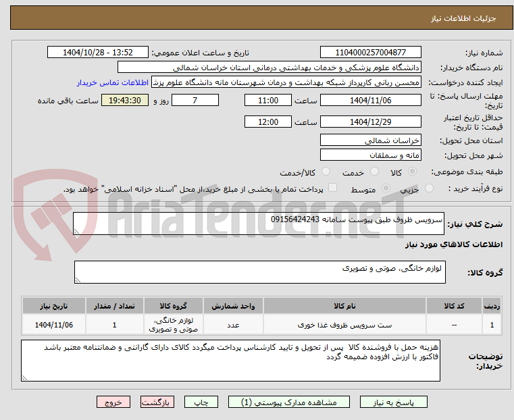Click the quantity cell 1 in the table
This screenshot has height=420, width=514.
(x=114, y=325)
